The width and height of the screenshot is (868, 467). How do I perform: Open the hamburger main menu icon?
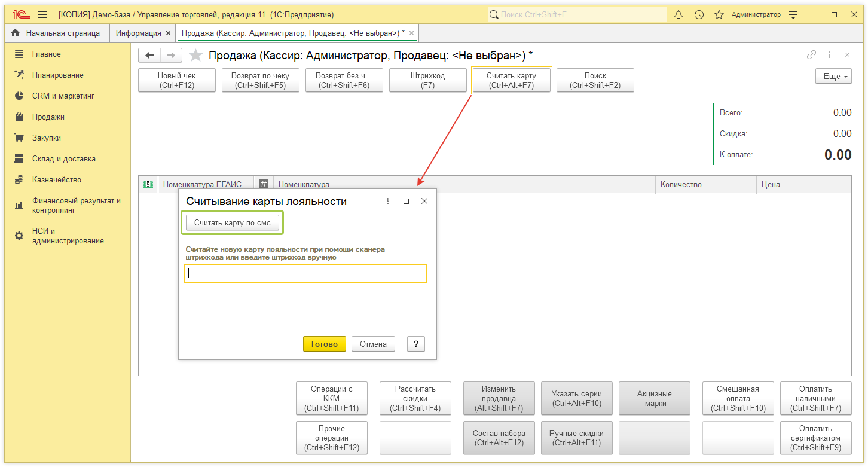(42, 14)
